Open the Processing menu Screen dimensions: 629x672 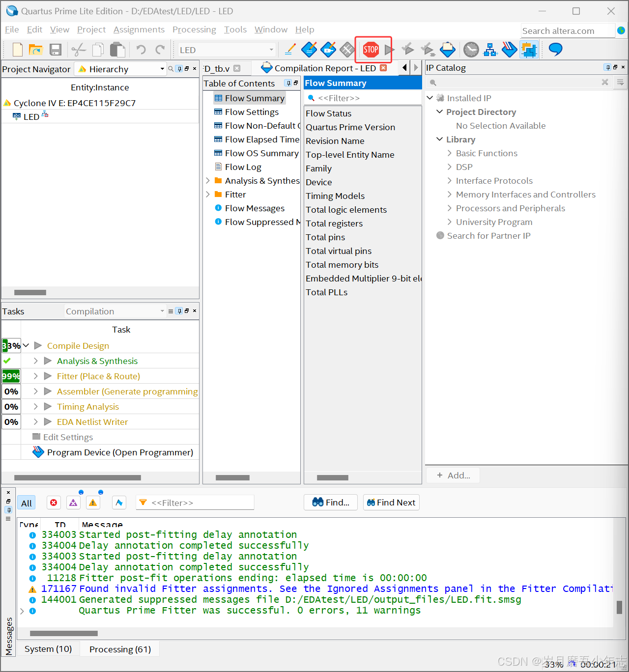(x=194, y=29)
